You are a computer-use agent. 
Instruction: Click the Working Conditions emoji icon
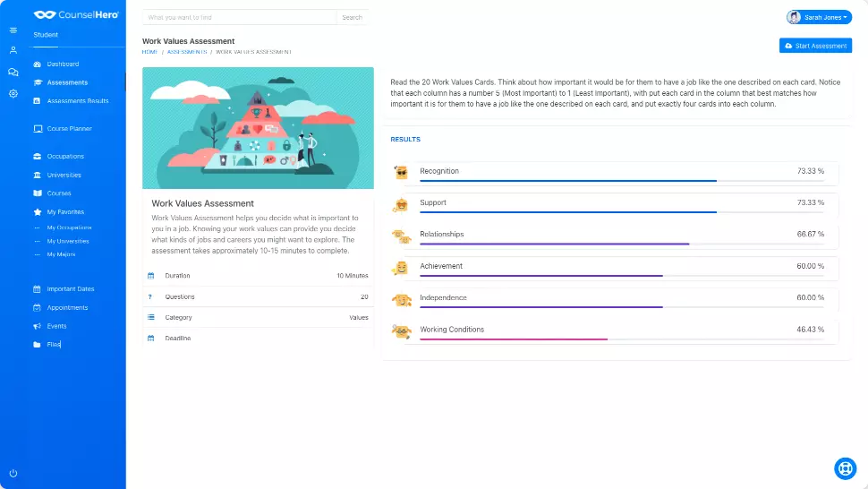(x=401, y=331)
